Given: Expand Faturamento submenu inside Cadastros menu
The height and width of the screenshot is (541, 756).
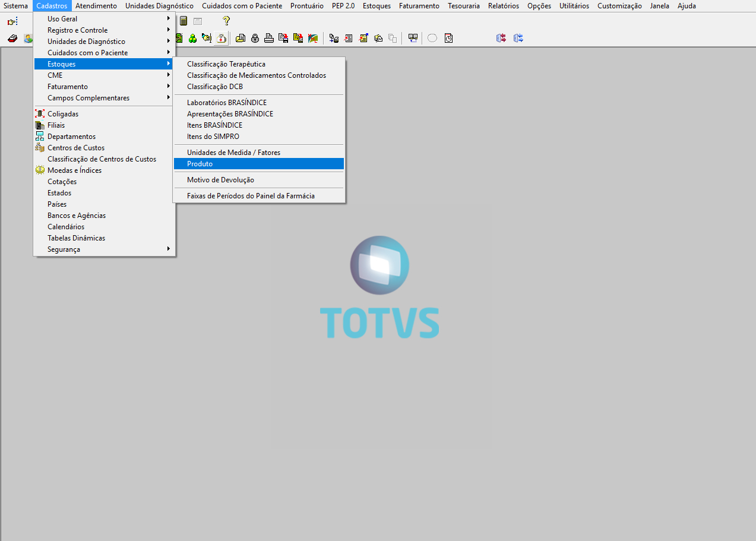Looking at the screenshot, I should click(x=104, y=87).
